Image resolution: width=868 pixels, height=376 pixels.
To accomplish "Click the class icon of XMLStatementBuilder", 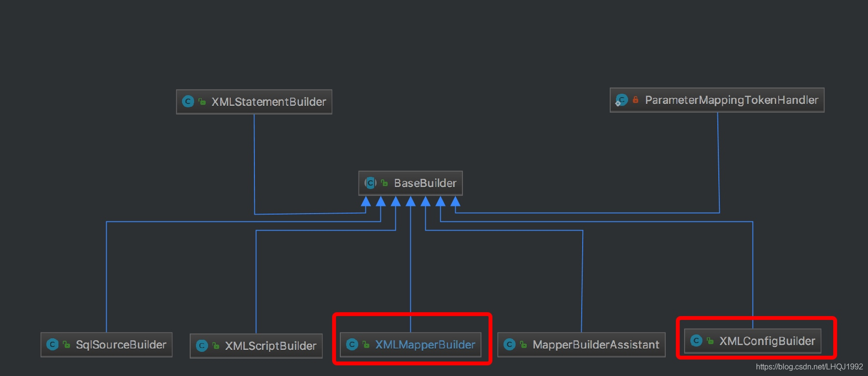I will (188, 101).
